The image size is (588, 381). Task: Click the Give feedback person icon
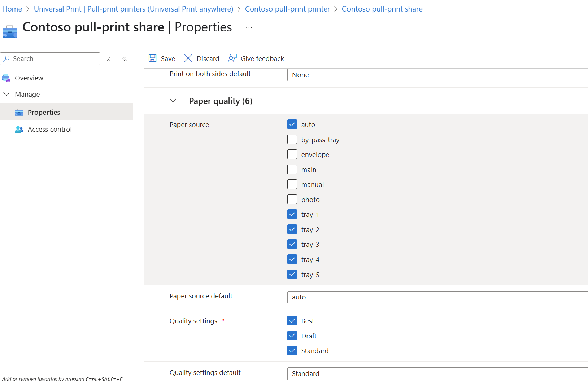click(232, 58)
